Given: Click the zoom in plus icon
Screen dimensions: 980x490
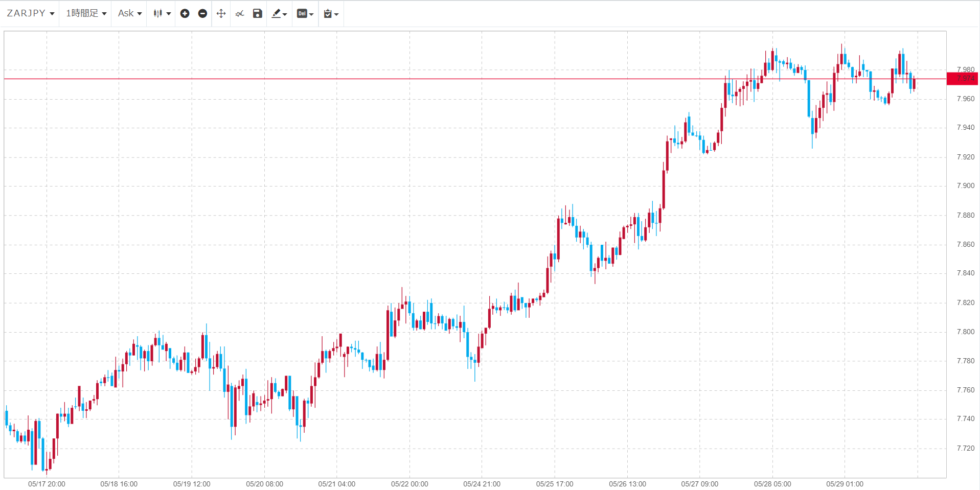Looking at the screenshot, I should [x=185, y=13].
